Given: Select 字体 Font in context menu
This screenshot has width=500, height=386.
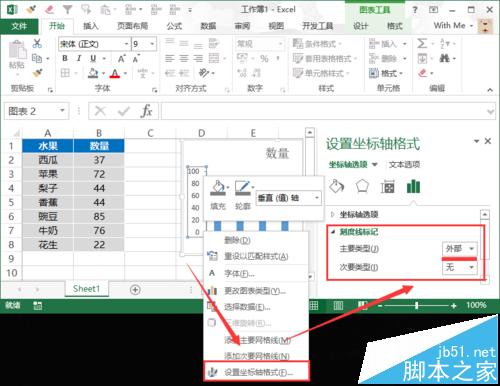Looking at the screenshot, I should click(256, 273).
